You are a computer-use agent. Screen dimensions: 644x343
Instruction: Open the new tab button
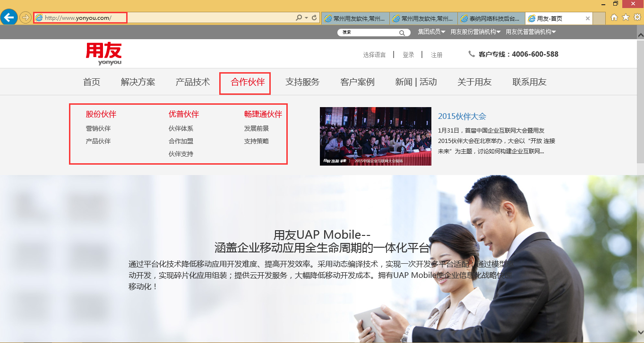pyautogui.click(x=599, y=18)
